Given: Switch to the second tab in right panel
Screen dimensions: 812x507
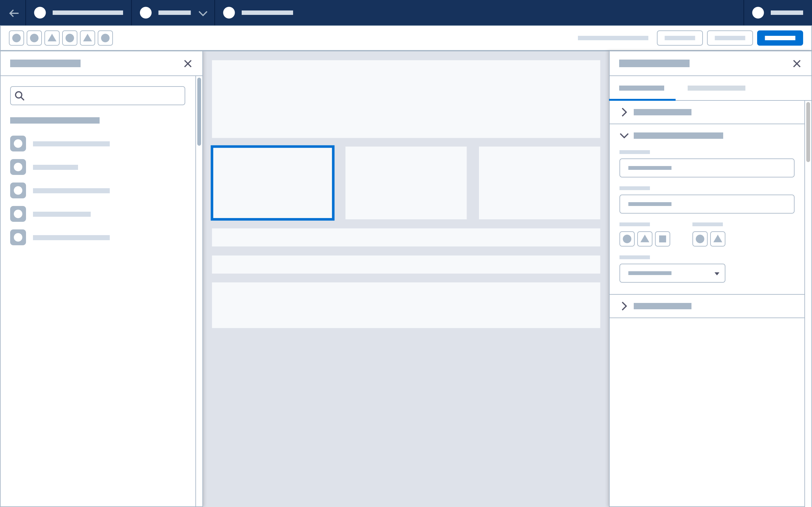Looking at the screenshot, I should (717, 88).
